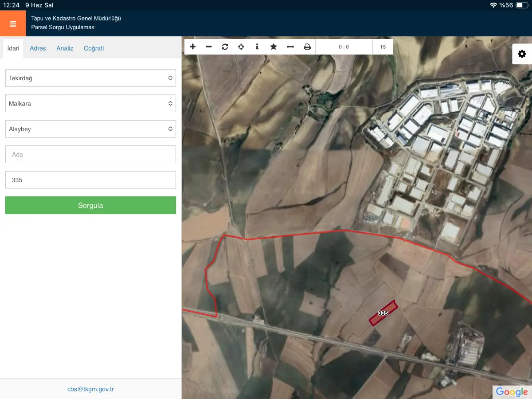Select the measure distance tool
The image size is (532, 399).
click(x=290, y=47)
